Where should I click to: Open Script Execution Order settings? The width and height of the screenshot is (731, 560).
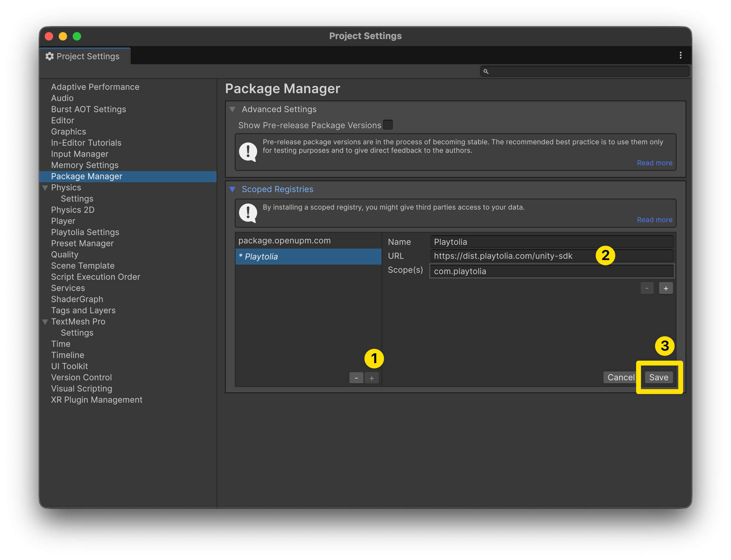click(95, 277)
